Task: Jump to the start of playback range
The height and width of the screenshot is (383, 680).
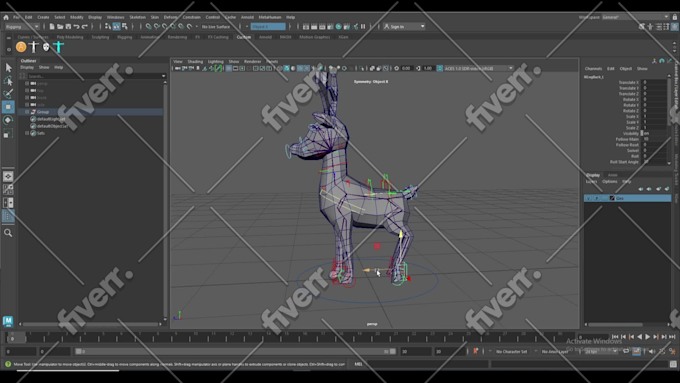Action: point(615,337)
